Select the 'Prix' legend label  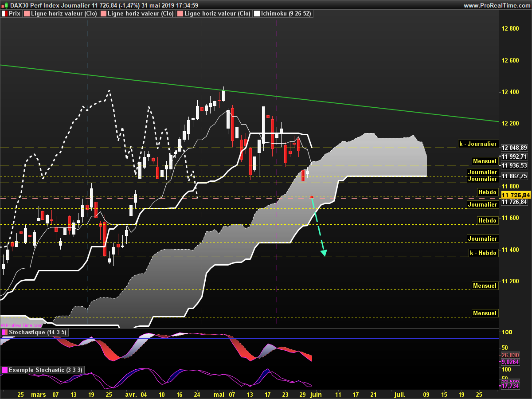pos(15,14)
